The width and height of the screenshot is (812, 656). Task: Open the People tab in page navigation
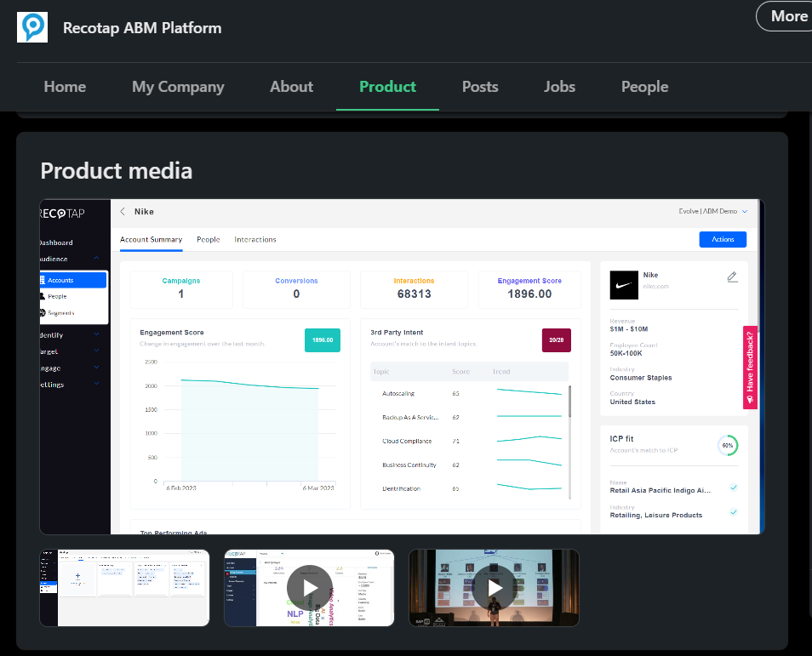click(644, 87)
